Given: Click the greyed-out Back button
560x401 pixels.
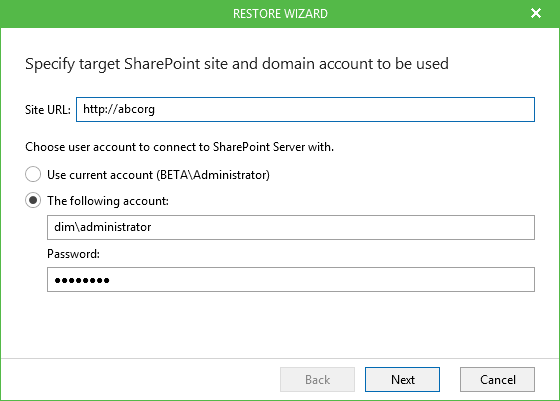Looking at the screenshot, I should pyautogui.click(x=317, y=379).
